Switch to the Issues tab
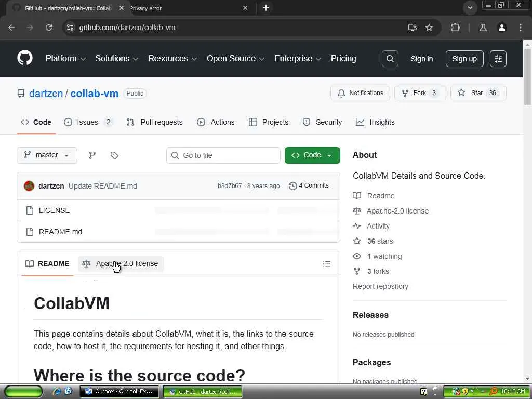The image size is (532, 399). [x=88, y=122]
